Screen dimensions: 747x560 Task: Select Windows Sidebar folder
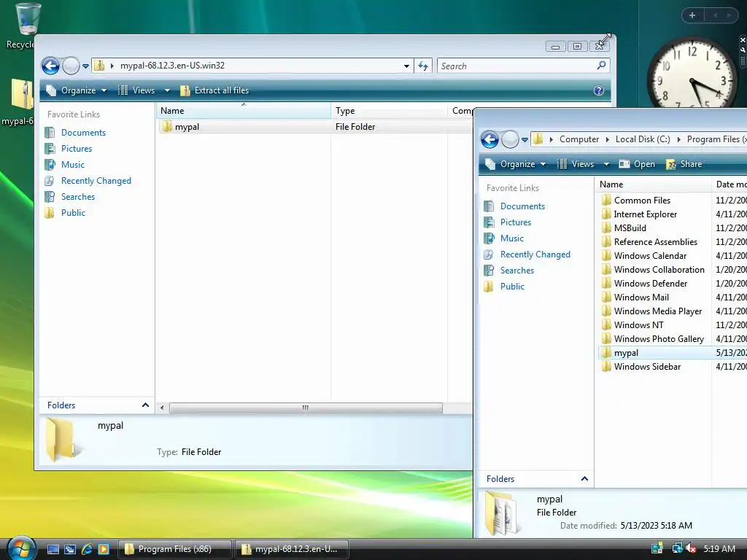(x=640, y=367)
